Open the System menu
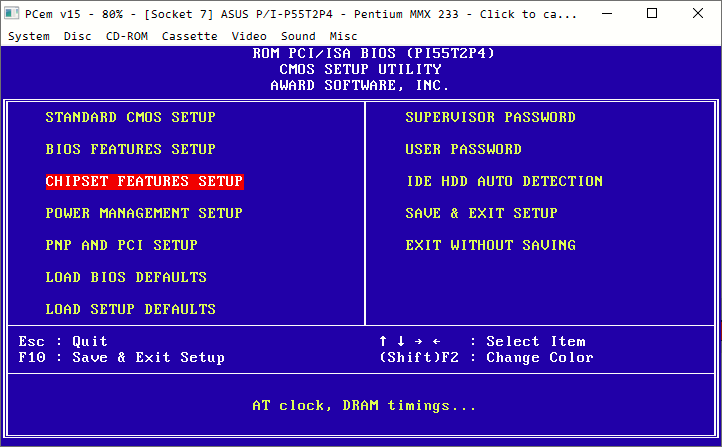722x447 pixels. tap(29, 36)
